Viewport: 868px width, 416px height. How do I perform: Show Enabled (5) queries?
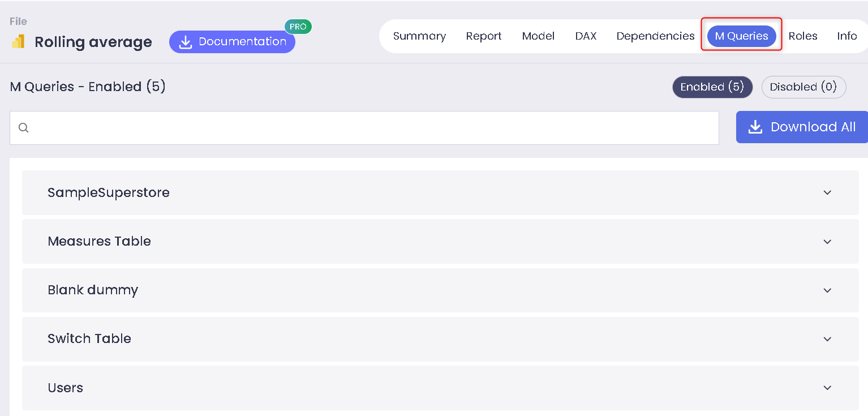pyautogui.click(x=712, y=87)
